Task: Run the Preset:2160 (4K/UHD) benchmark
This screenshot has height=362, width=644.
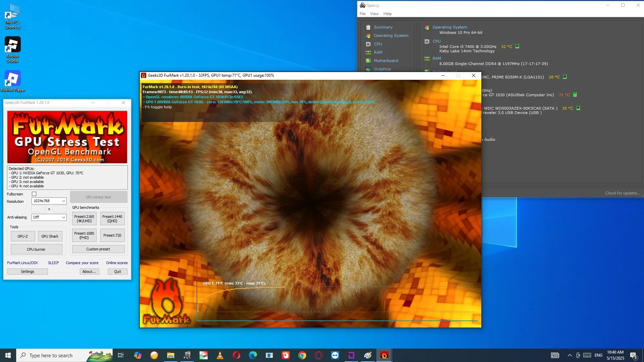Action: pos(84,219)
